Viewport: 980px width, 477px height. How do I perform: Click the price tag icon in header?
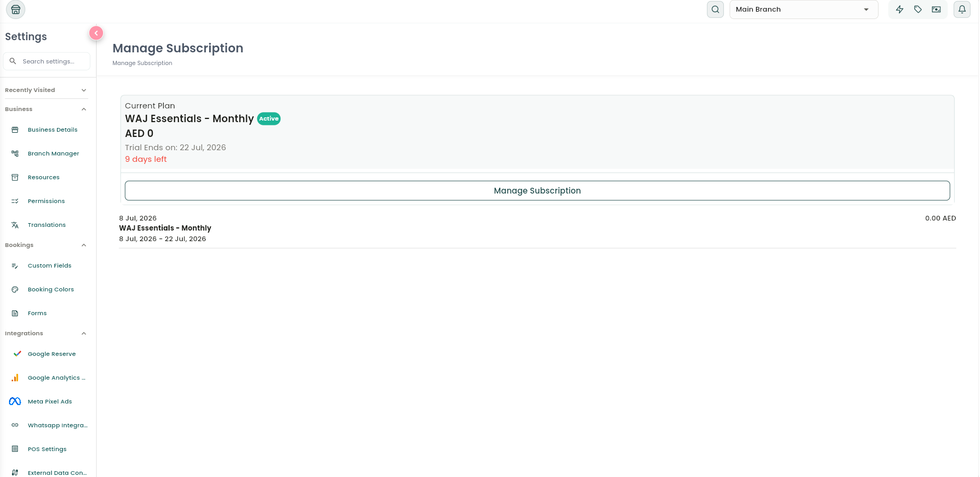(x=918, y=10)
